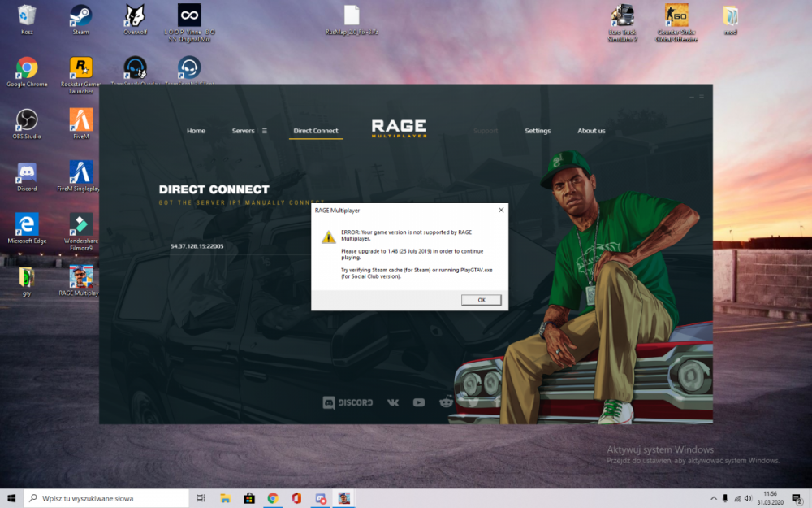Screen dimensions: 812x508
Task: Open the Servers tab
Action: [x=243, y=131]
